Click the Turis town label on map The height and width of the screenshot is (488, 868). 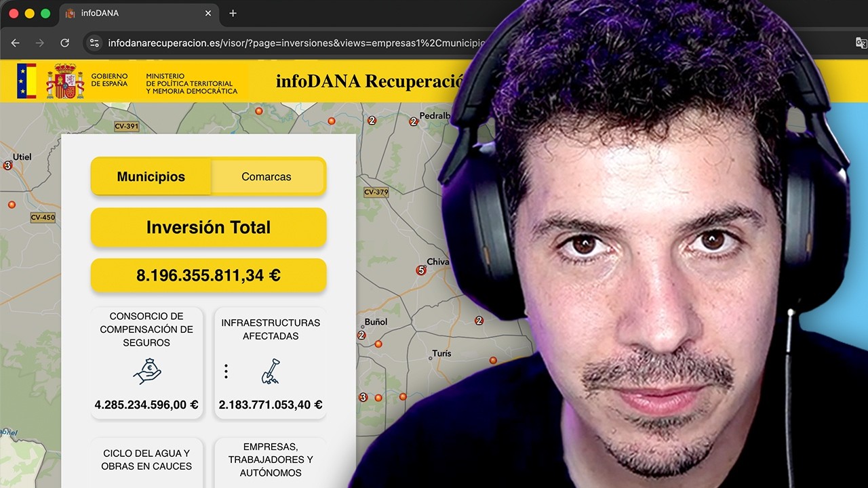(441, 354)
